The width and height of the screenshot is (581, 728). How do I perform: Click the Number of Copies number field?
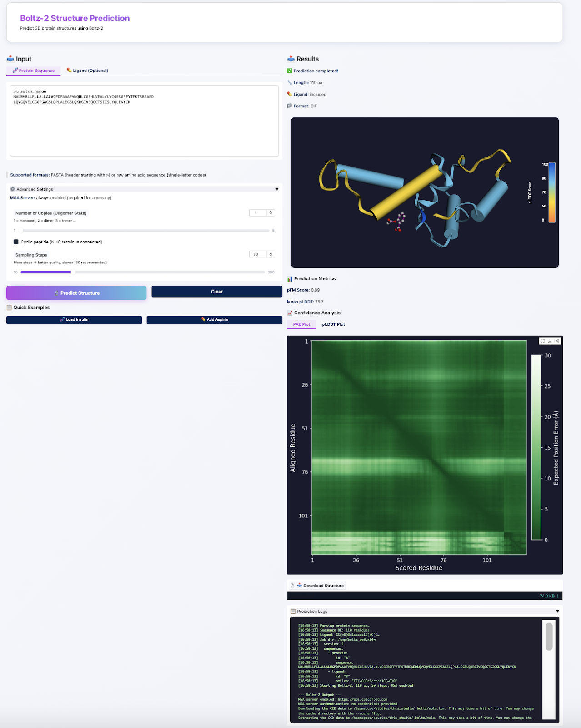(x=257, y=212)
